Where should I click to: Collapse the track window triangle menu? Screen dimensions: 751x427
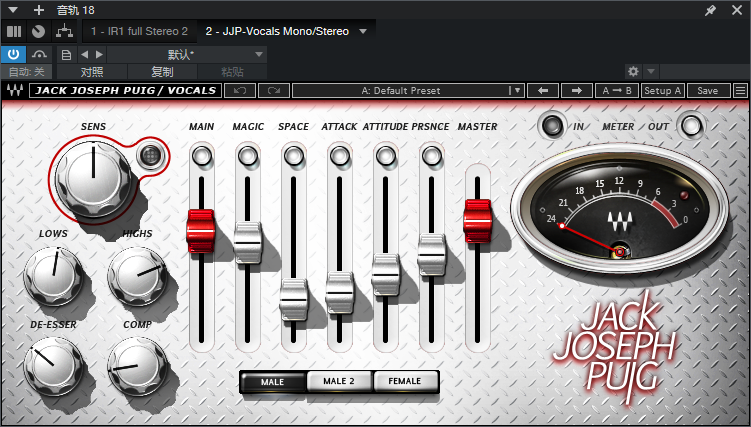click(13, 10)
